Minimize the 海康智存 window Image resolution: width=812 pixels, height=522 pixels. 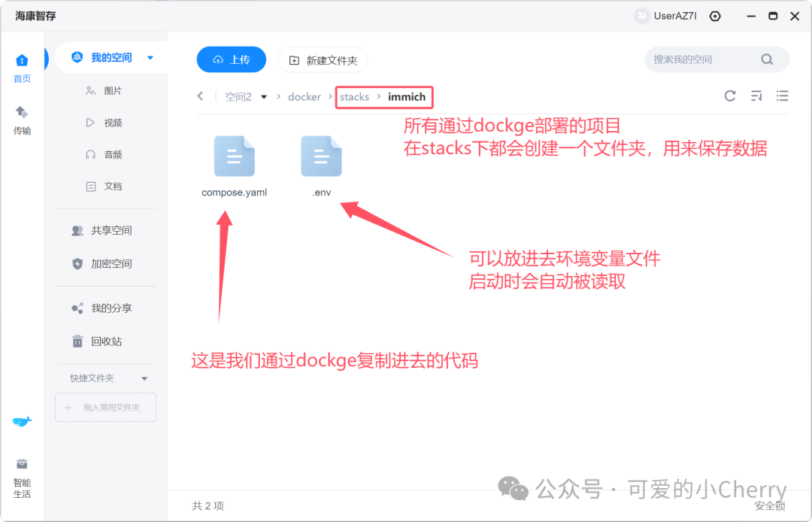(751, 16)
